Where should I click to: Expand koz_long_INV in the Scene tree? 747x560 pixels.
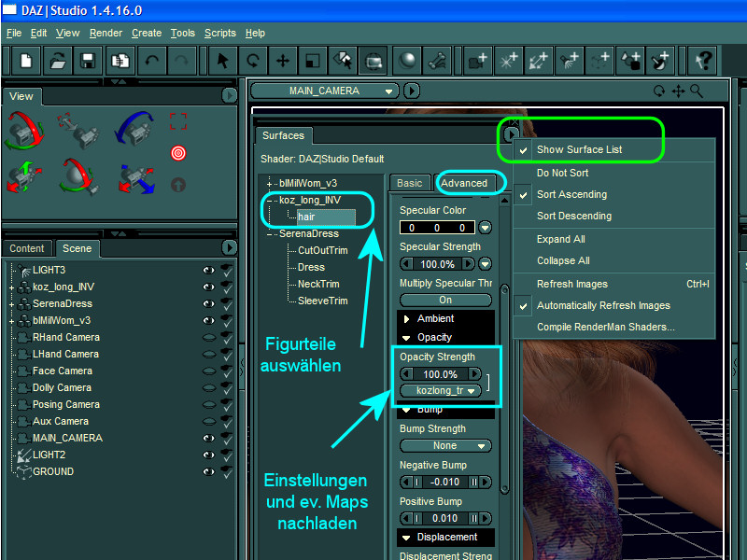point(11,287)
